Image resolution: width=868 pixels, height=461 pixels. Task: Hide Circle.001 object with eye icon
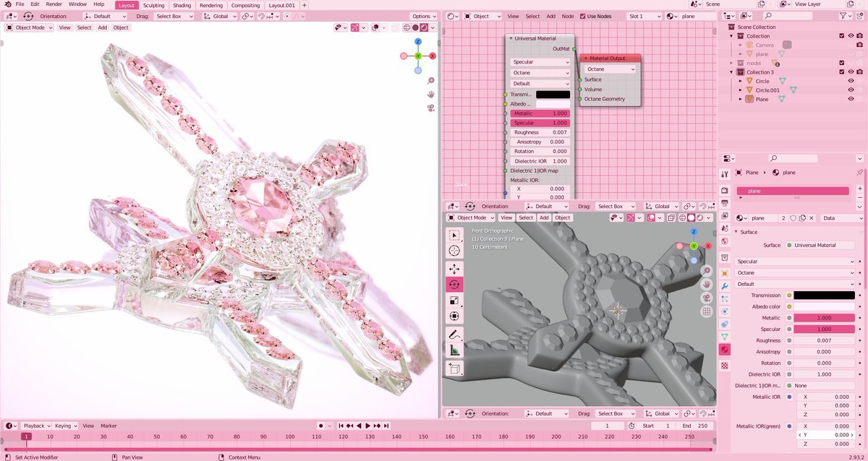click(851, 90)
